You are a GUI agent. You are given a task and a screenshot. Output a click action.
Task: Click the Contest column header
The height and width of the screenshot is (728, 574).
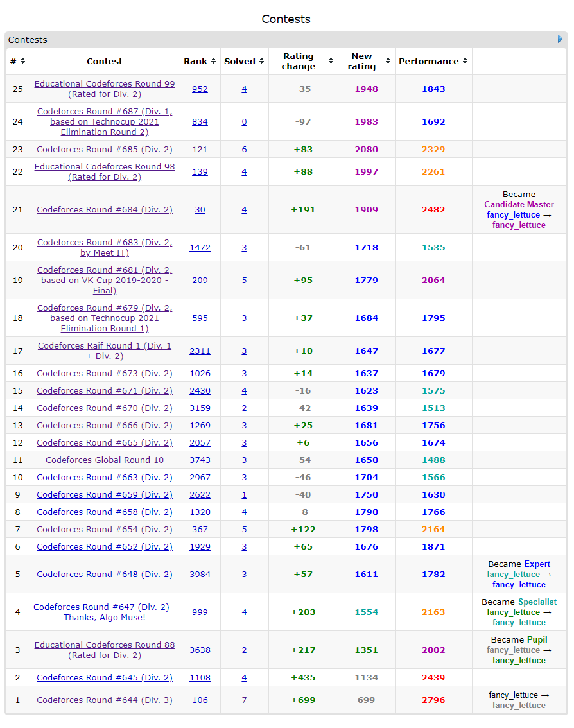(x=105, y=61)
